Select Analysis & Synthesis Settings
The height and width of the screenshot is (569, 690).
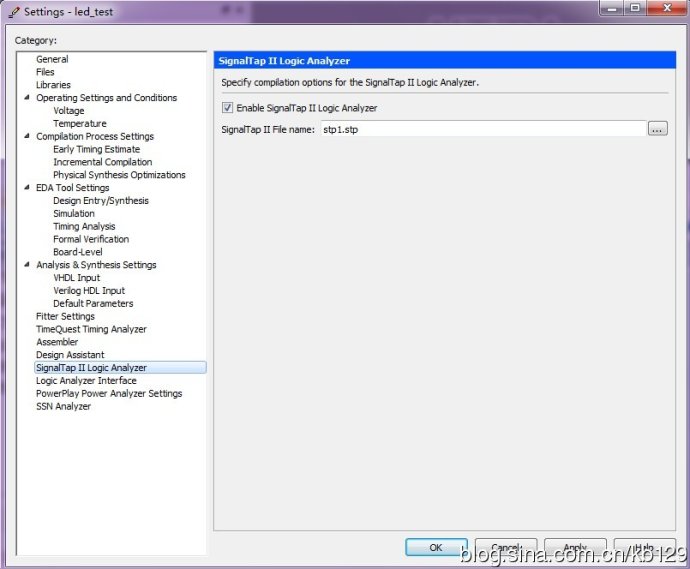[96, 265]
